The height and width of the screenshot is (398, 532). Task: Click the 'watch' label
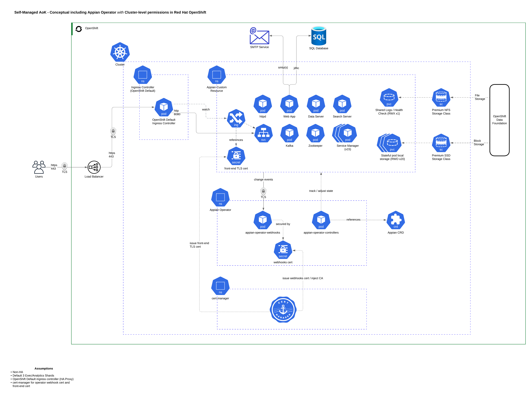click(x=206, y=110)
